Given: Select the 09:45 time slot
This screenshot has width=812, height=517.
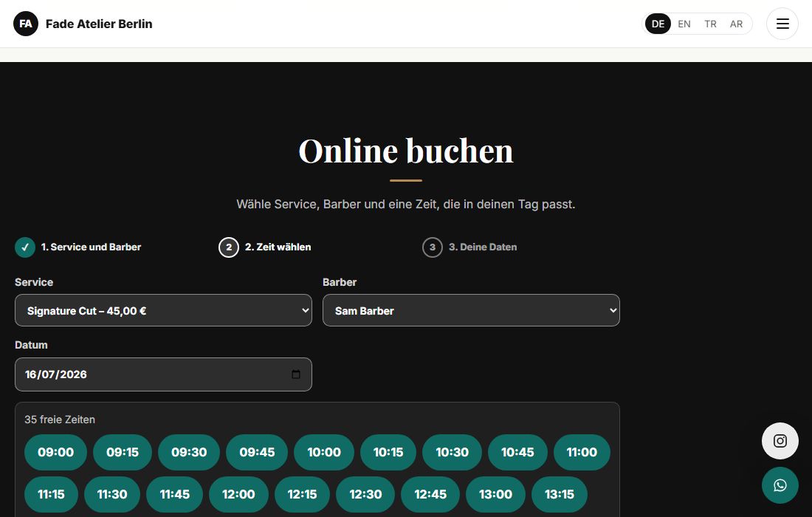Looking at the screenshot, I should 257,452.
